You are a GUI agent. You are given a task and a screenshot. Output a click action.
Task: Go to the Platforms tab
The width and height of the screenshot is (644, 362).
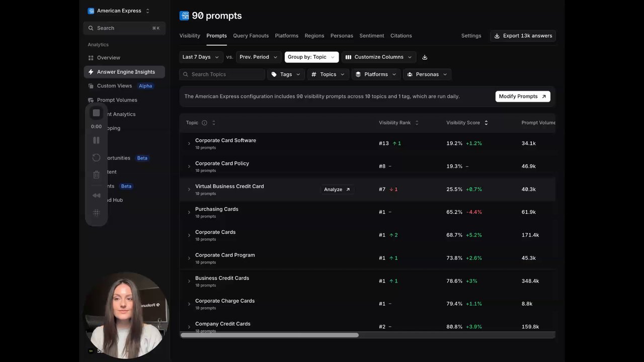coord(287,36)
